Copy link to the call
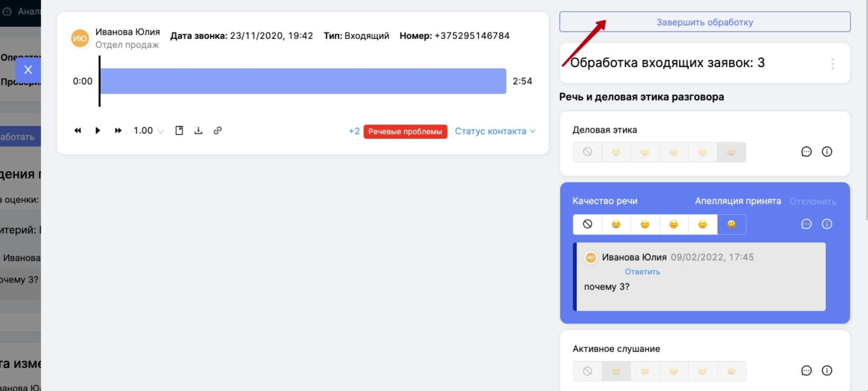The height and width of the screenshot is (391, 868). click(x=217, y=131)
